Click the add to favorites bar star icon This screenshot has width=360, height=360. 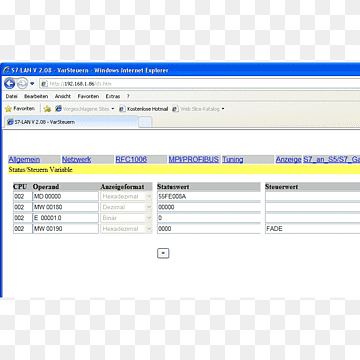coord(47,109)
